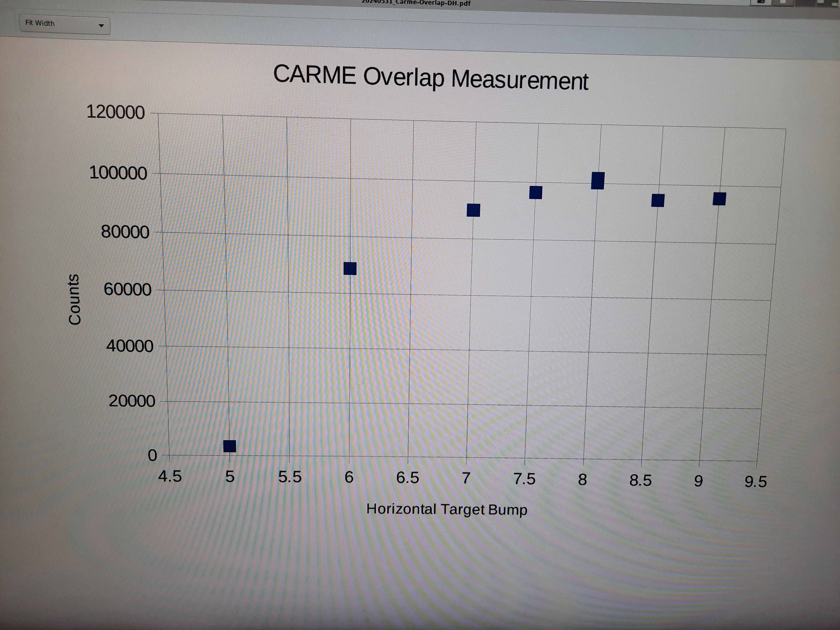Click the 100000 y-axis tick label

[118, 173]
